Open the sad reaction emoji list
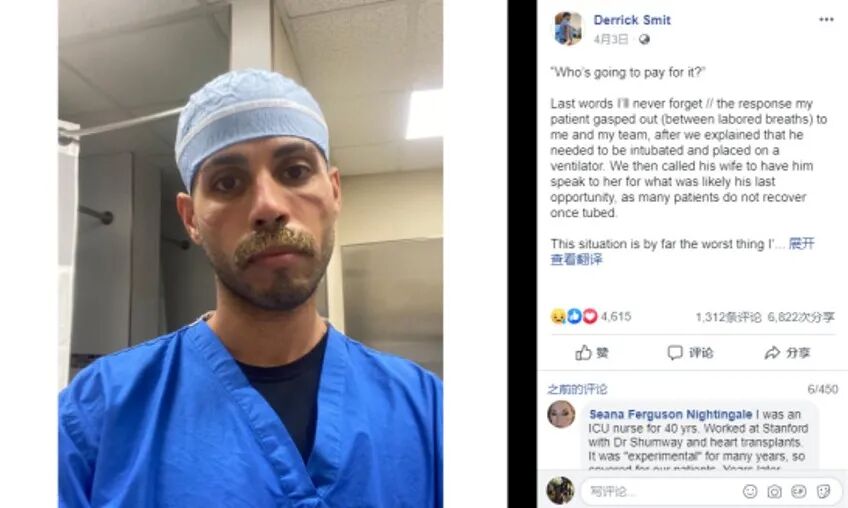This screenshot has width=848, height=508. [x=558, y=316]
